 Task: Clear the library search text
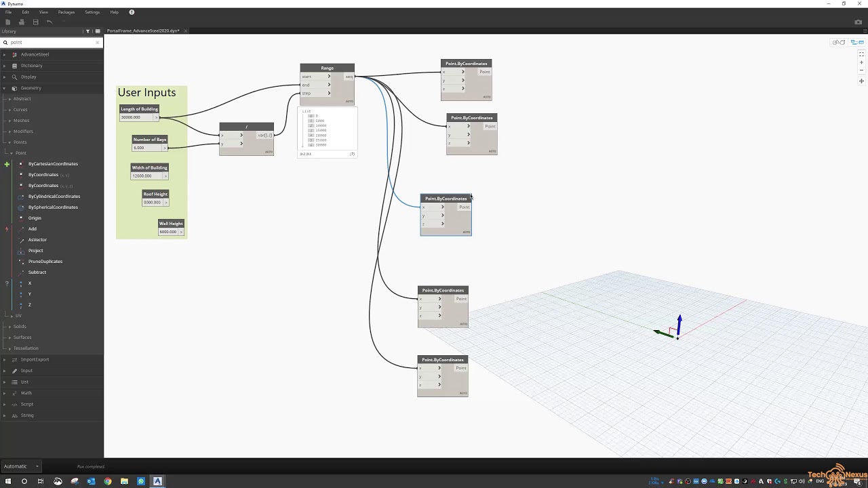(x=97, y=42)
